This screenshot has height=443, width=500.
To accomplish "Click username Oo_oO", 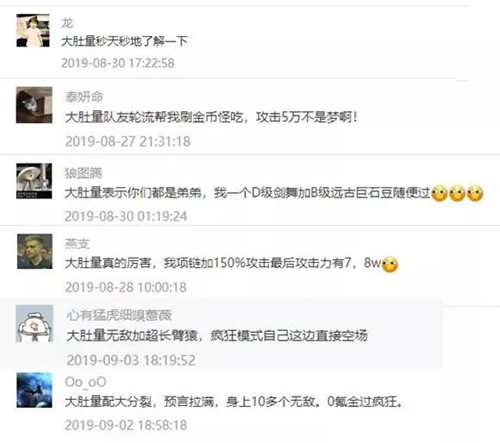I will click(86, 382).
